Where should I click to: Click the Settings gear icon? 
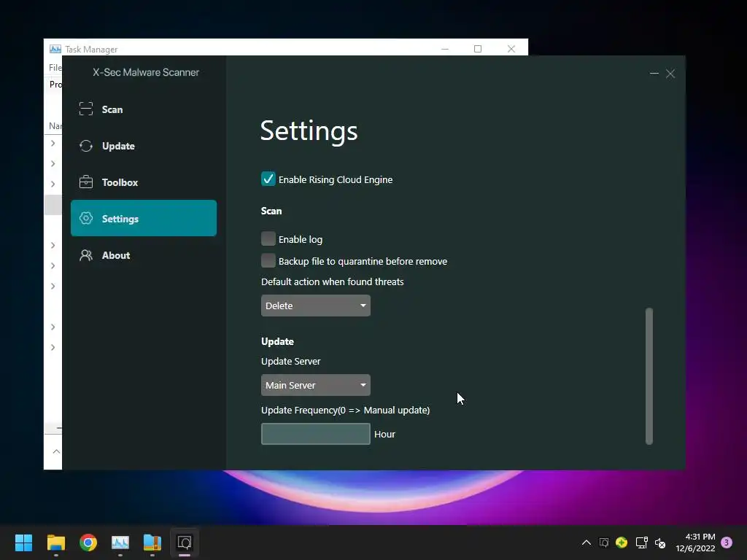(x=86, y=219)
